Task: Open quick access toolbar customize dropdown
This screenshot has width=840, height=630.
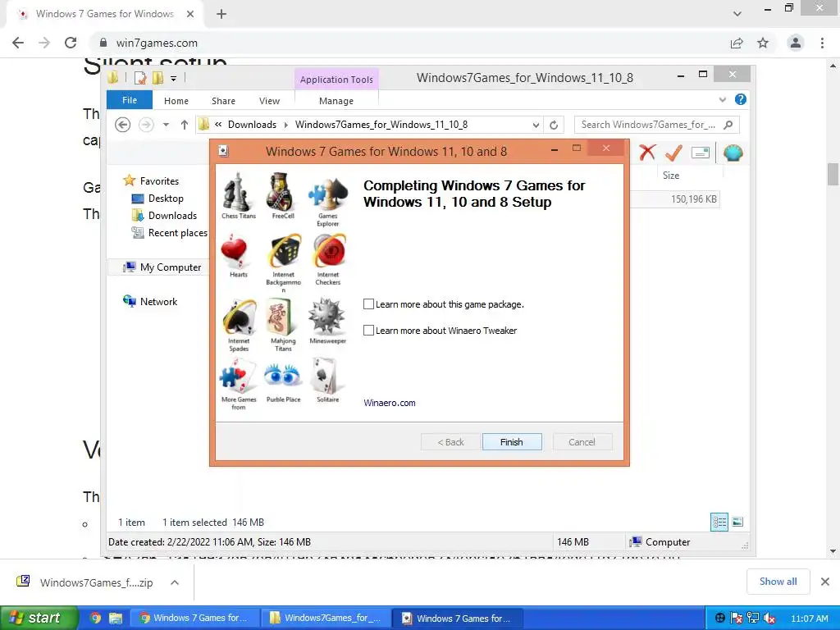Action: [x=174, y=78]
